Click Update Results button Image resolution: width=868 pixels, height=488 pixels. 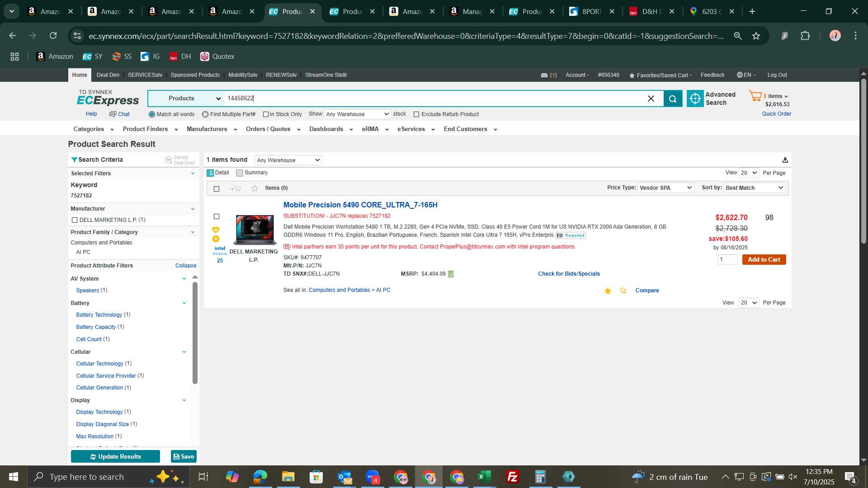pos(115,457)
